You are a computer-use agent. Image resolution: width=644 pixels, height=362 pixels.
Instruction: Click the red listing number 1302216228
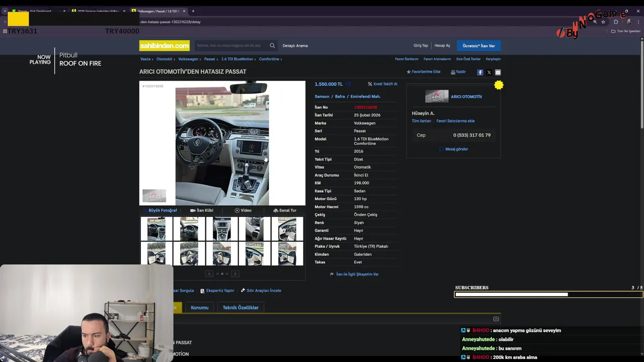(x=365, y=107)
